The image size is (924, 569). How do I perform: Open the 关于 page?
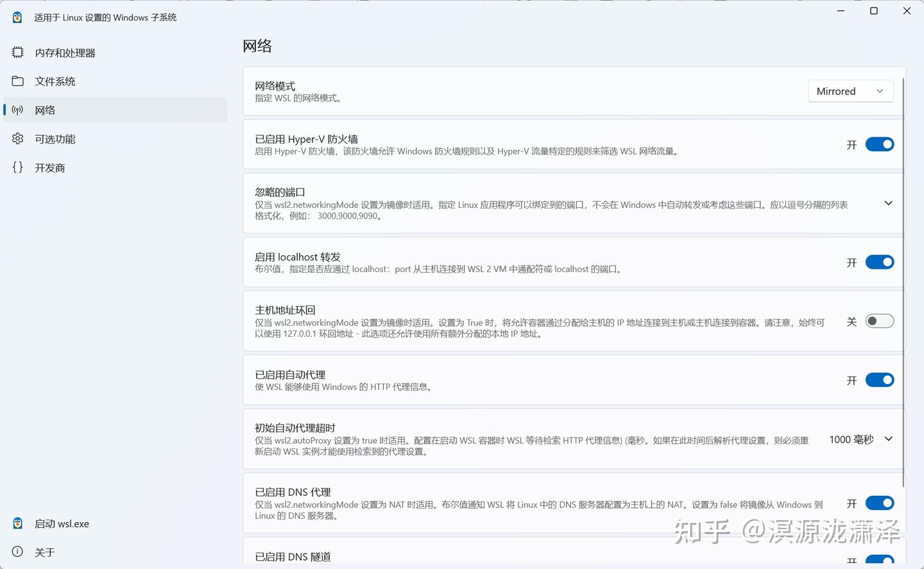coord(44,552)
